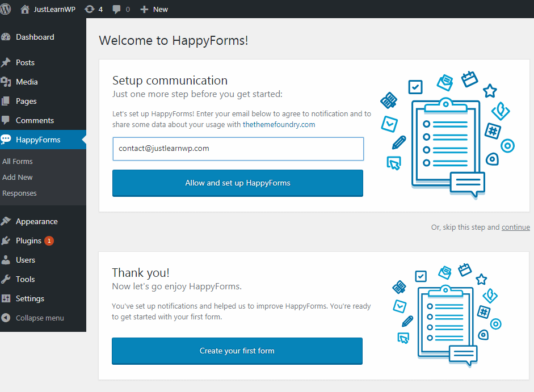Click the Posts pushpin icon
This screenshot has height=392, width=534.
(6, 62)
